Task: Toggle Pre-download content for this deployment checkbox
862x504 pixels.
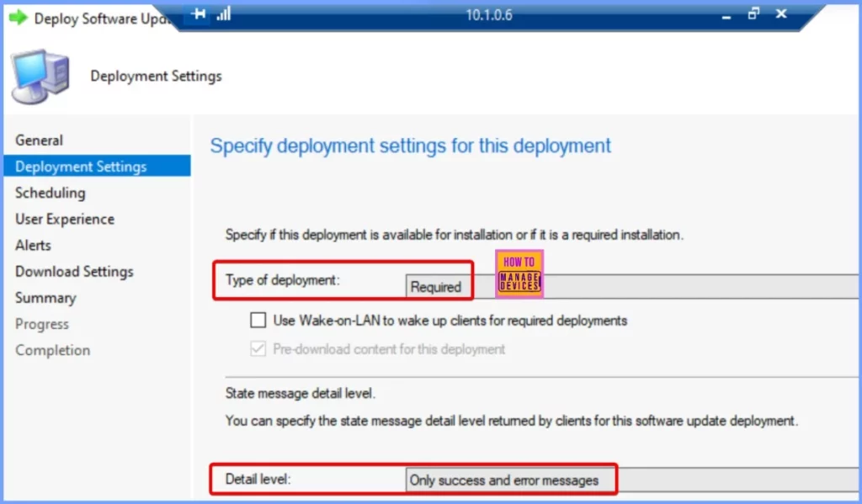Action: pyautogui.click(x=258, y=349)
